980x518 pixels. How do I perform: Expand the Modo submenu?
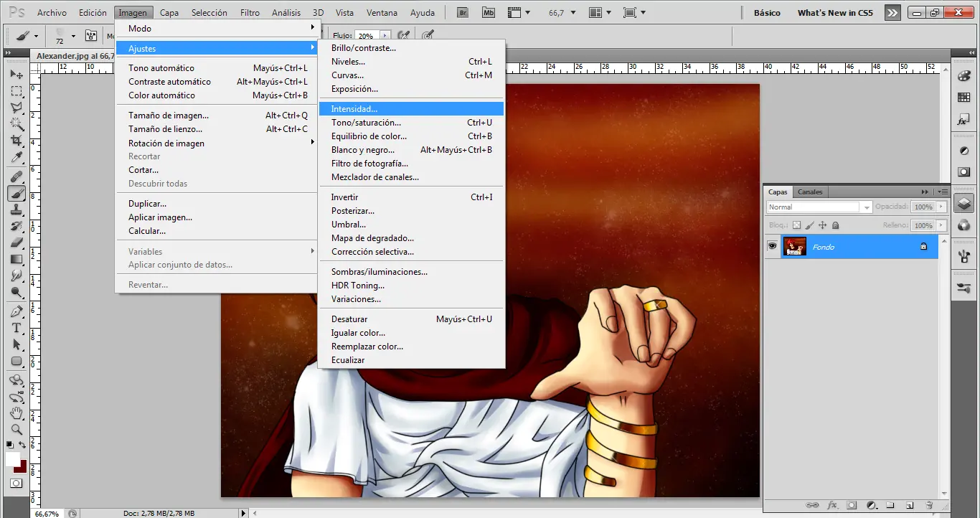[217, 28]
